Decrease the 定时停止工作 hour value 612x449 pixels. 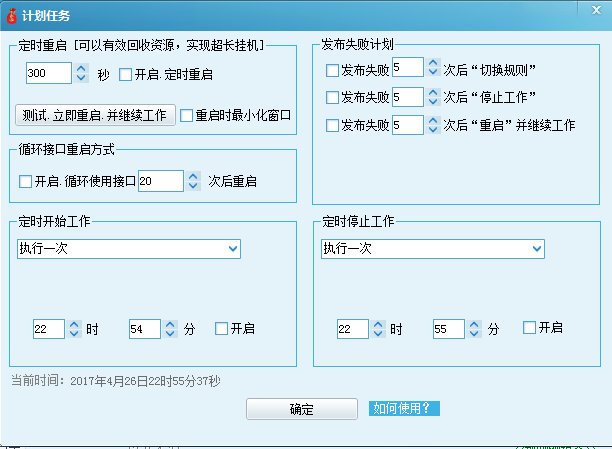coord(378,333)
